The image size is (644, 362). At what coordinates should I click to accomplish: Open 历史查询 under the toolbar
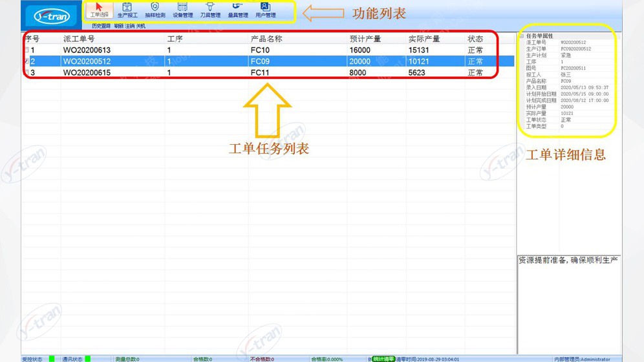point(101,26)
